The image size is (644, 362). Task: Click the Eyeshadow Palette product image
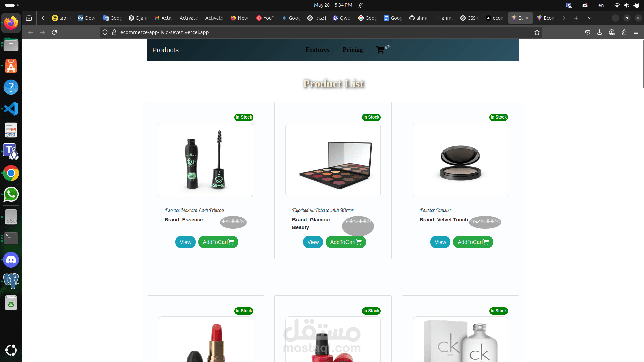point(333,160)
